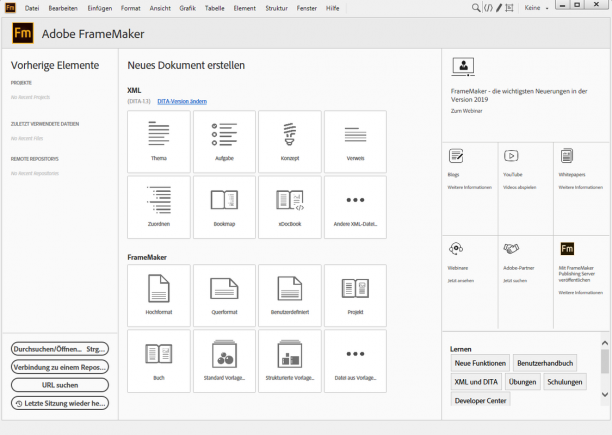Choose Datei aus Vorlage option

pos(355,361)
